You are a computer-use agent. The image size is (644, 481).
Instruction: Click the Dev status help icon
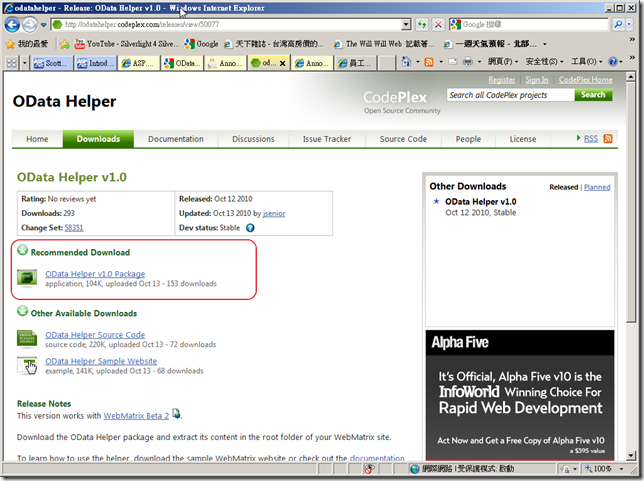click(x=250, y=228)
